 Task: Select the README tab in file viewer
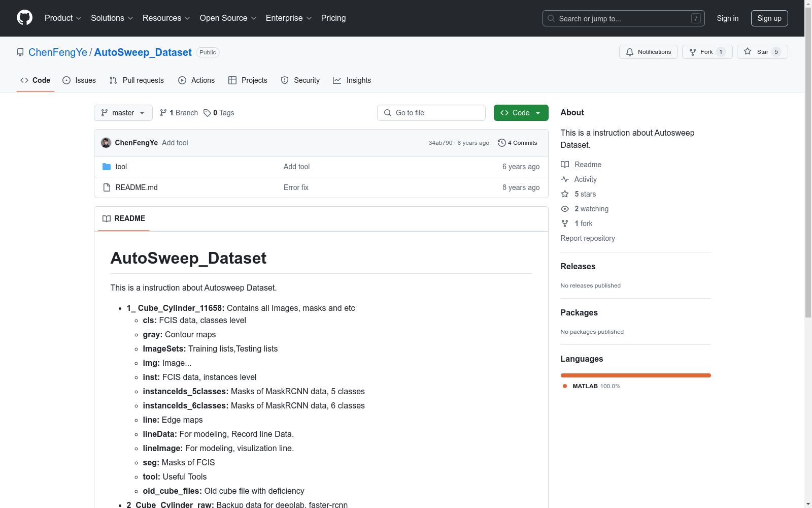click(124, 218)
